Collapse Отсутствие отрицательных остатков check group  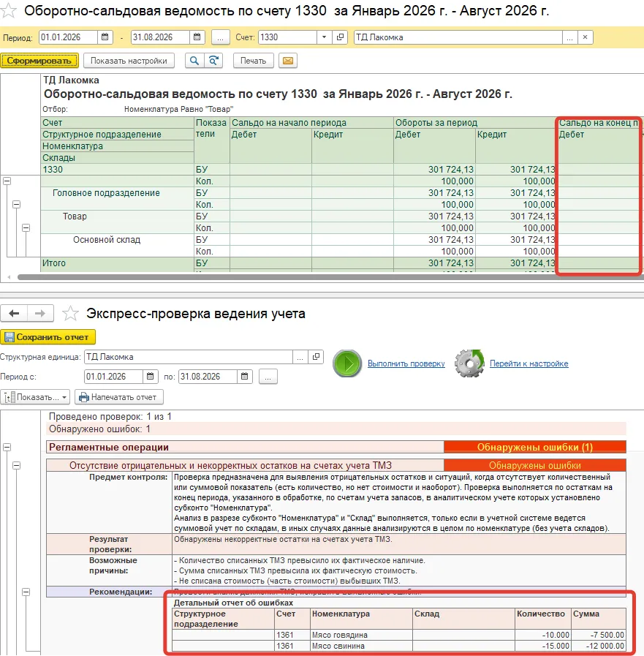click(x=16, y=466)
